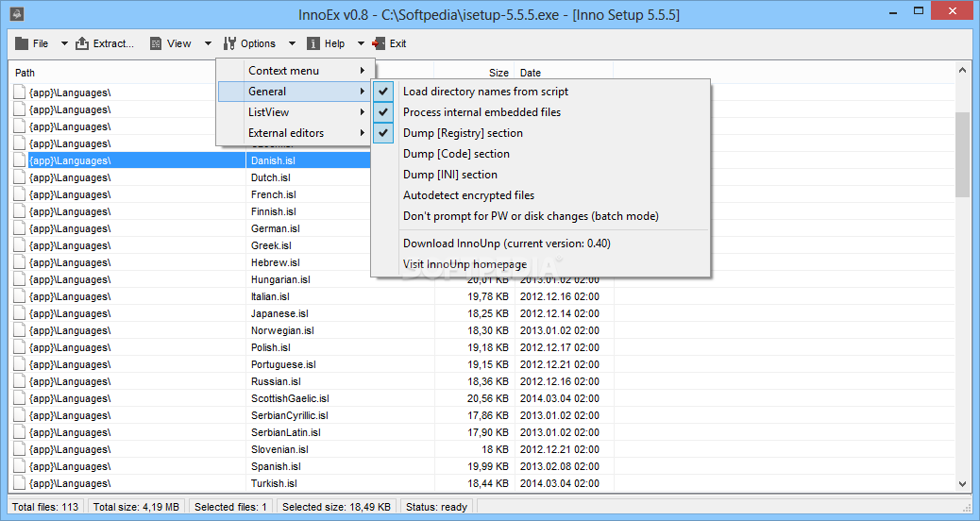Click file icon of the Polish.isl row
The height and width of the screenshot is (521, 980).
coord(20,347)
